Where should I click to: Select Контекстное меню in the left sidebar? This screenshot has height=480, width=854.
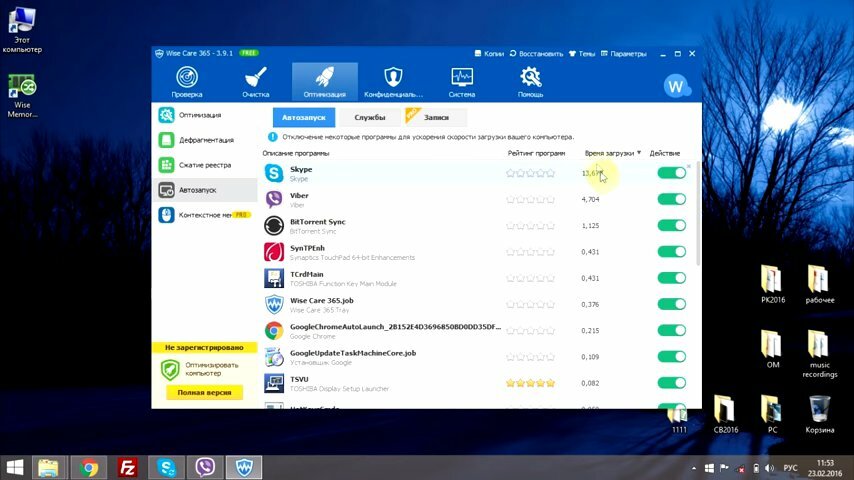204,215
